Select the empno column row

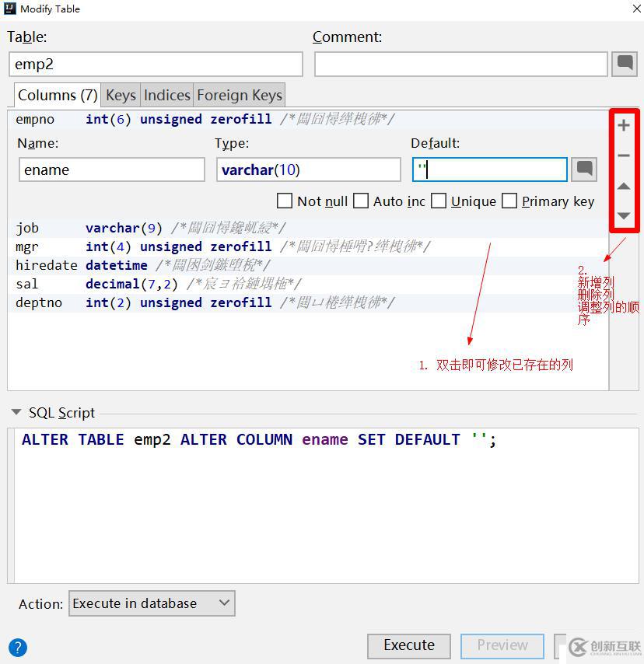point(308,120)
